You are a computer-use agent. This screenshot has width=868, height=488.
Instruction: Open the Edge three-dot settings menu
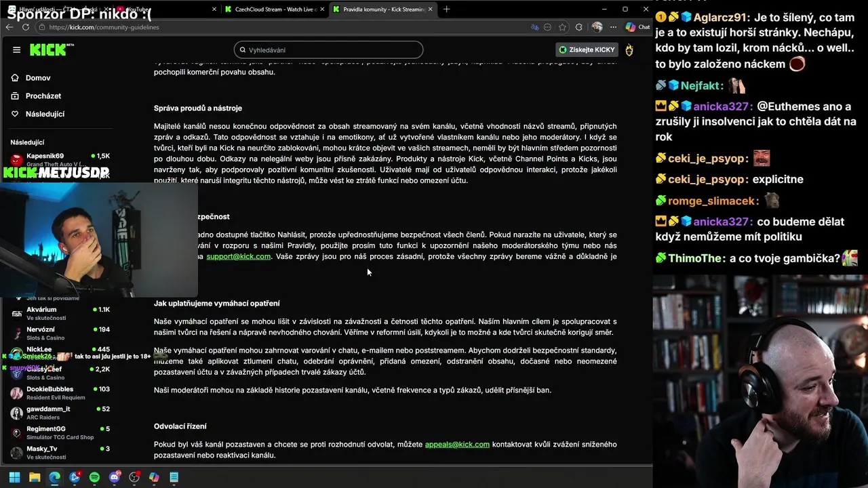613,27
